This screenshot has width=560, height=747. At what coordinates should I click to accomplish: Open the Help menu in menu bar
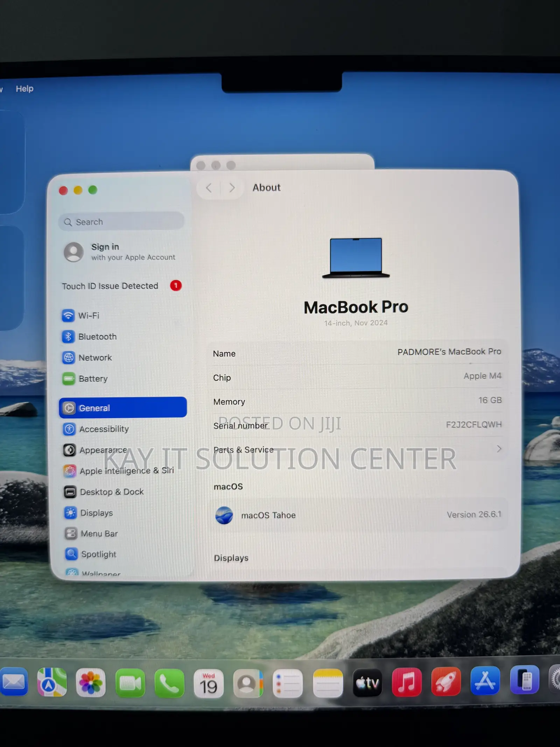point(24,89)
